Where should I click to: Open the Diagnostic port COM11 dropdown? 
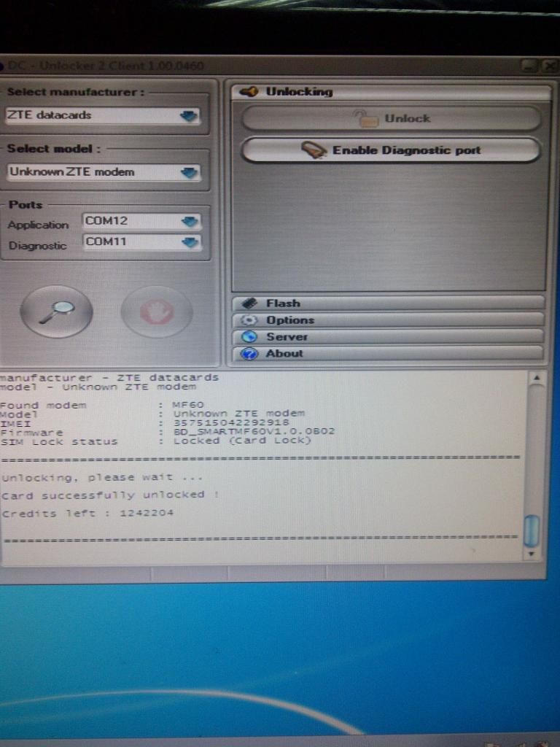[x=190, y=242]
